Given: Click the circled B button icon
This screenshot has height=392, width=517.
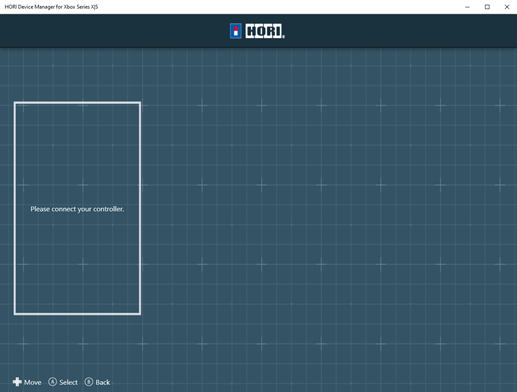Looking at the screenshot, I should [x=89, y=382].
